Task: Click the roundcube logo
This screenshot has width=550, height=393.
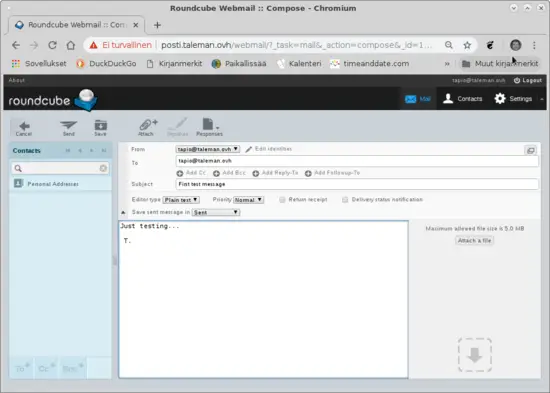Action: (53, 100)
